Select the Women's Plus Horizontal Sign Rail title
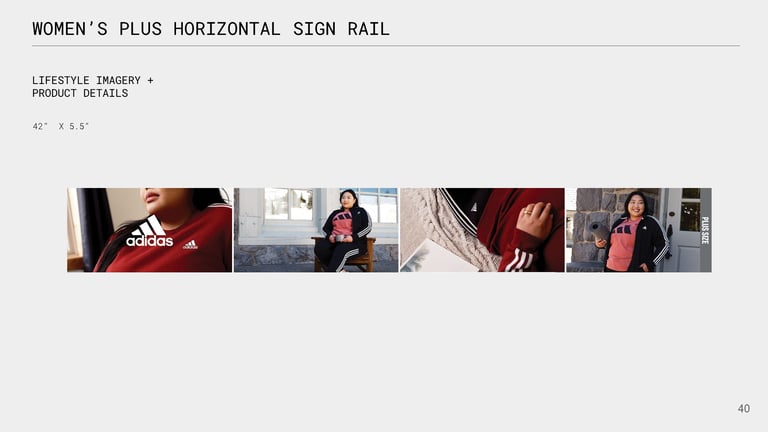Viewport: 768px width, 432px height. (x=211, y=29)
